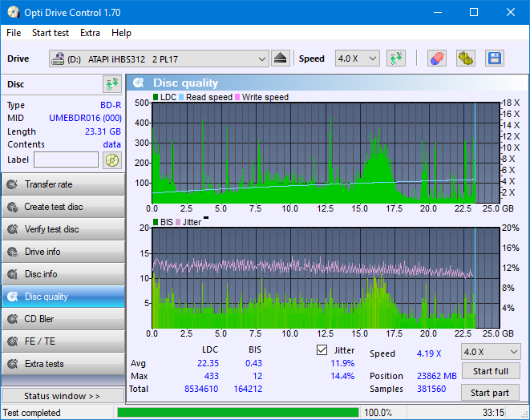Open the CD Bler panel

pyautogui.click(x=63, y=319)
